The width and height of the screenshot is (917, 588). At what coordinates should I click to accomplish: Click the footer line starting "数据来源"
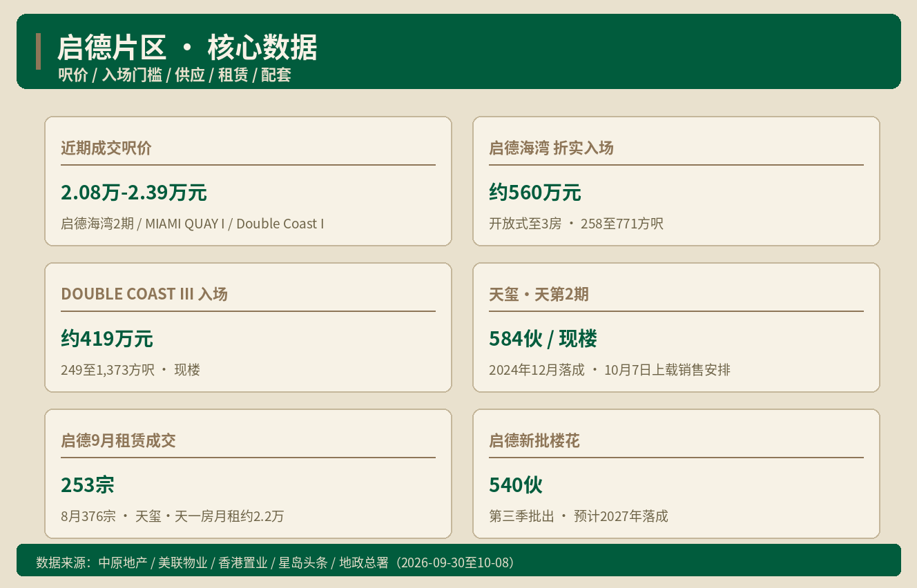pyautogui.click(x=276, y=562)
